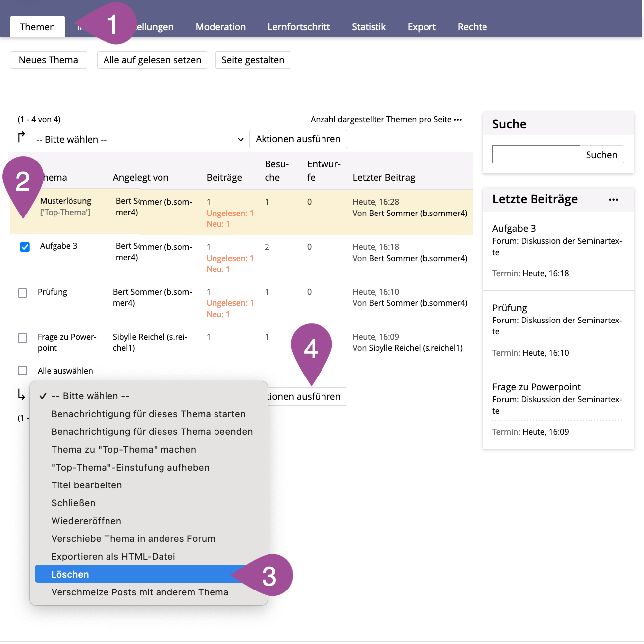Open the top Bitte wählen dropdown
The image size is (644, 644).
click(138, 139)
